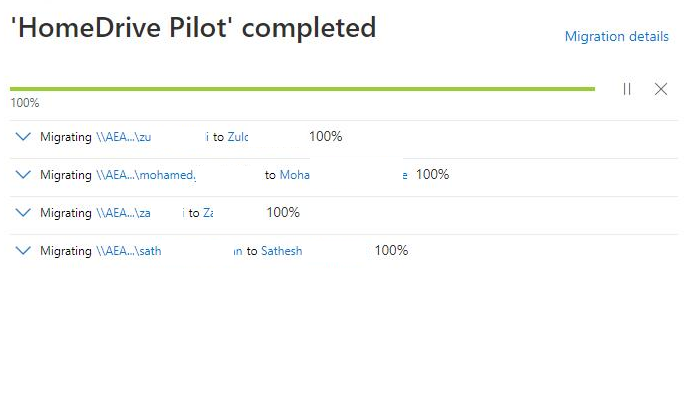Viewport: 695px width, 395px height.
Task: Expand the sath migration row chevron
Action: (x=23, y=251)
